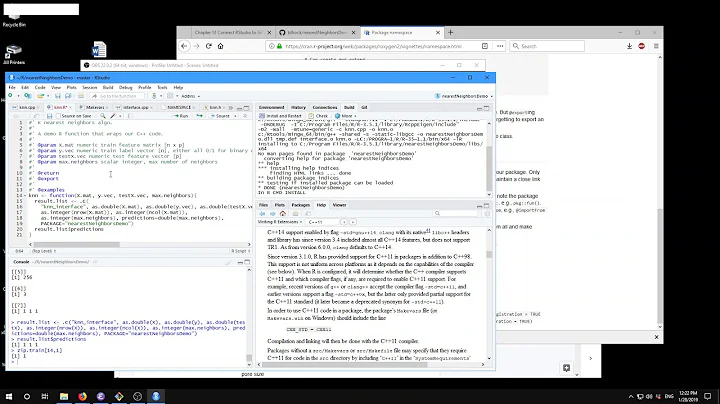Open the Session menu
This screenshot has width=720, height=404.
[x=90, y=87]
